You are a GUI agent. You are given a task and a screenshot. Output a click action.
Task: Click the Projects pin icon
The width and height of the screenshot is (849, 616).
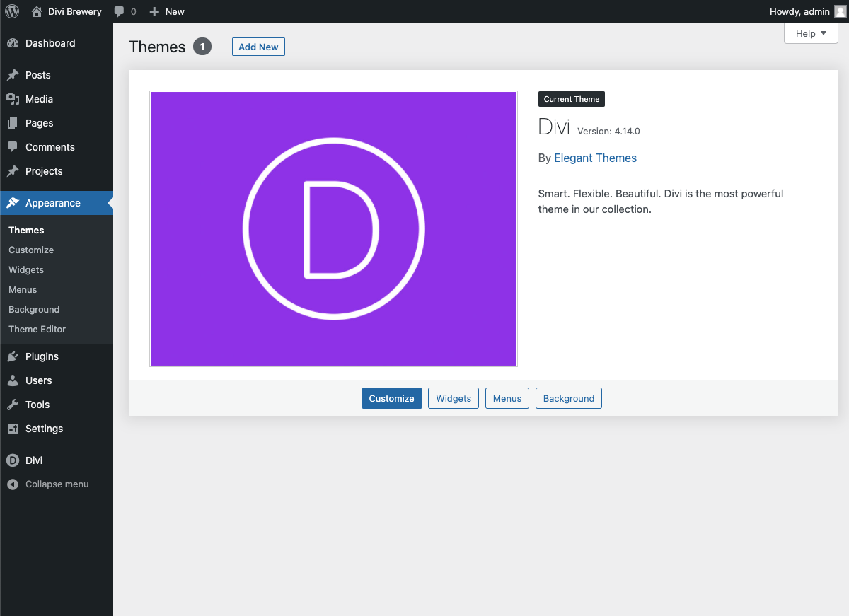[x=13, y=171]
